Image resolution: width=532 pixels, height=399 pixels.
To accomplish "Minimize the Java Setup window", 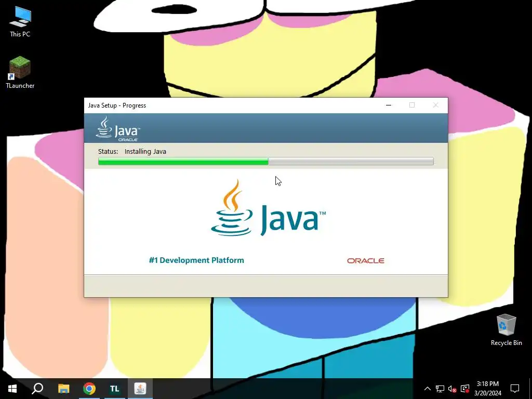I will click(x=389, y=105).
